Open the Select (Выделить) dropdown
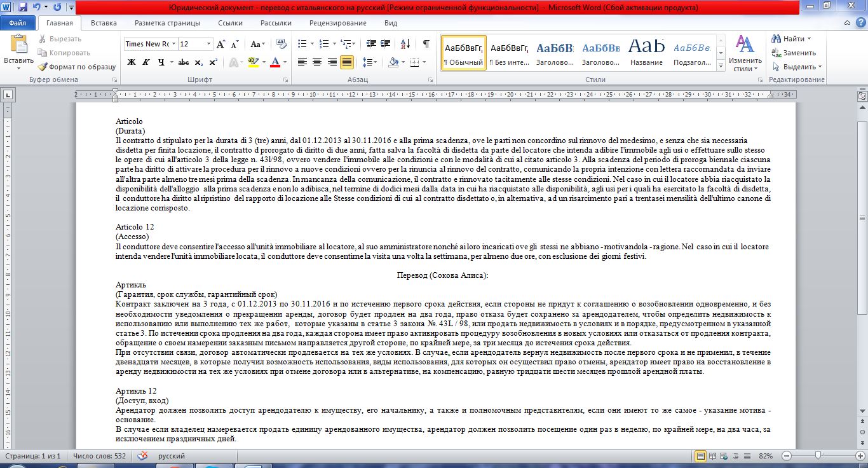The image size is (868, 468). click(x=797, y=67)
